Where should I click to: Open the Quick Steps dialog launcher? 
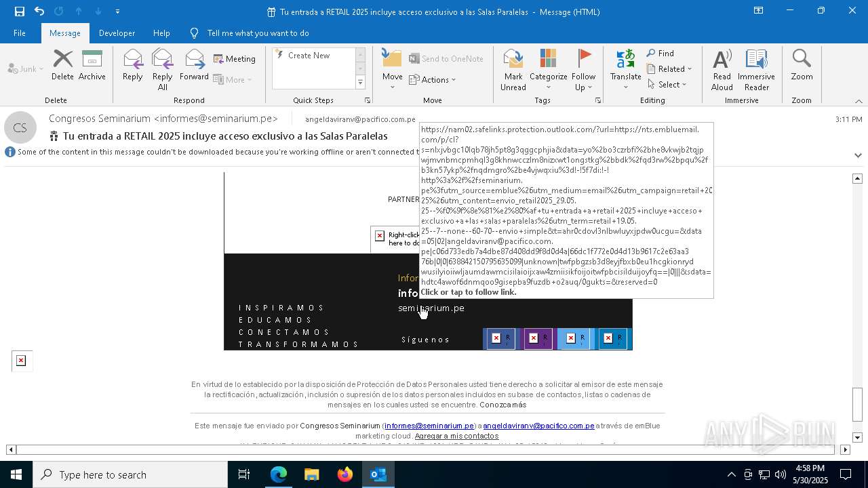click(368, 100)
